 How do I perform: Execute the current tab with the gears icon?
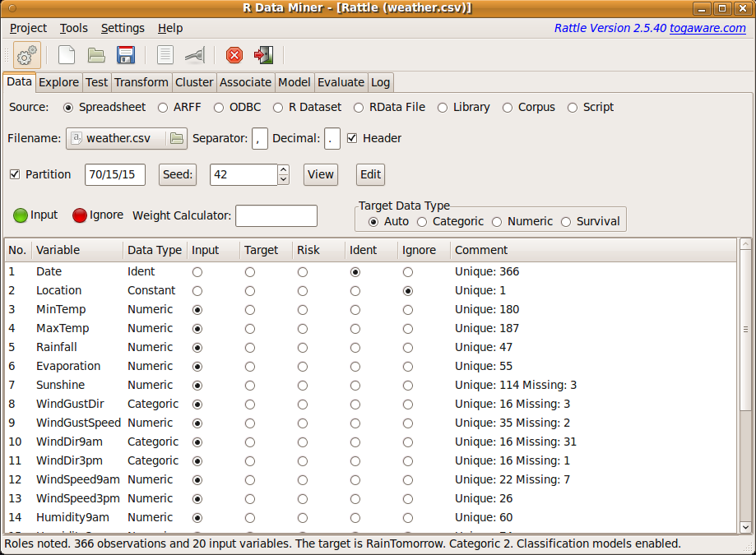point(26,55)
